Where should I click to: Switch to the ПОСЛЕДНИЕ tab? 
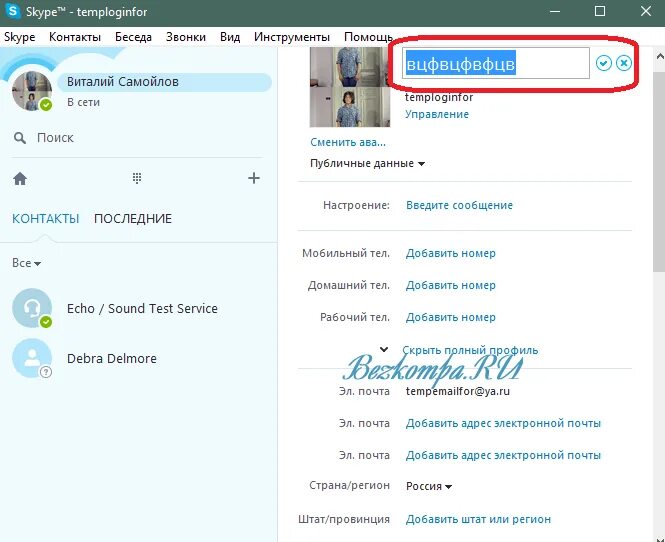(133, 219)
